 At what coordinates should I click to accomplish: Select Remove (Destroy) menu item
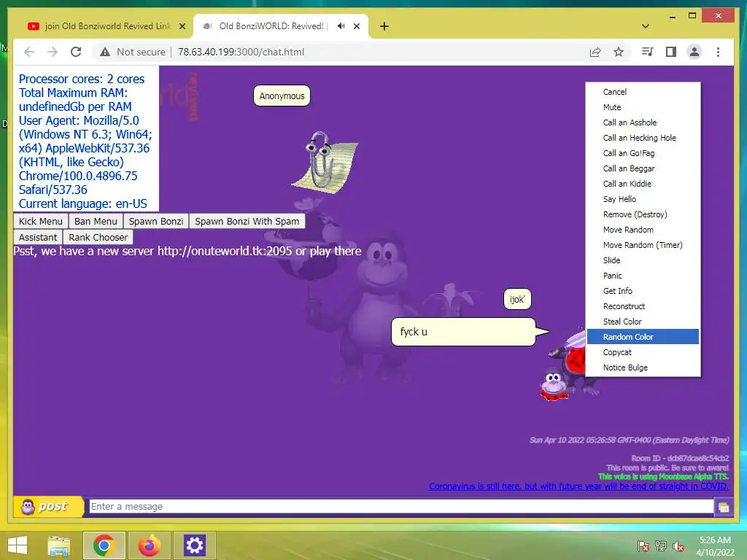[x=643, y=214]
